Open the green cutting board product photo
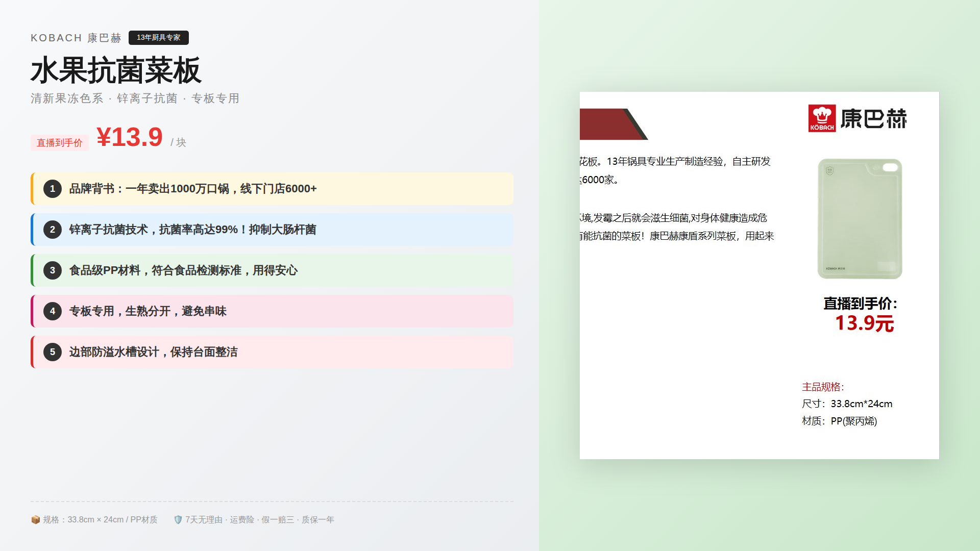The height and width of the screenshot is (551, 980). [x=860, y=219]
